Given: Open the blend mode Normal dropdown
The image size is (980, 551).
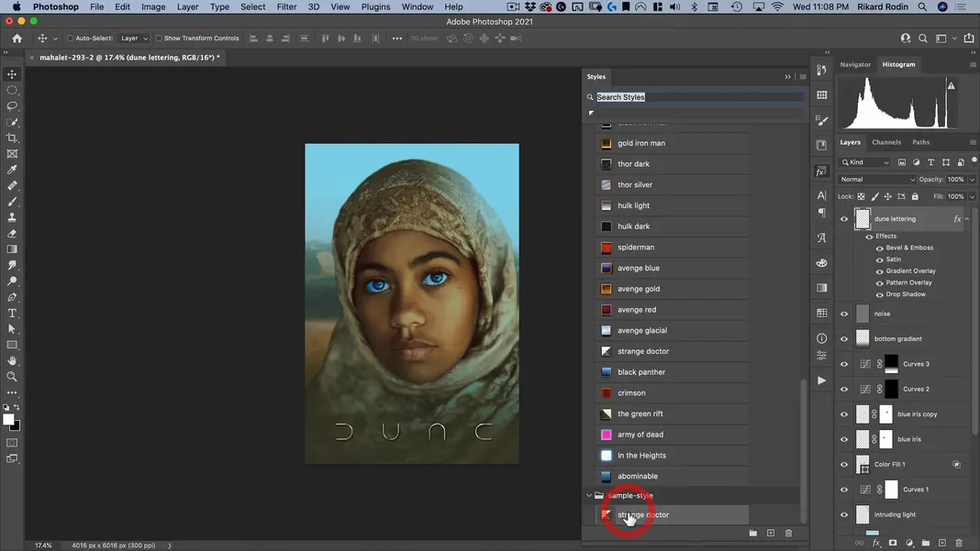Looking at the screenshot, I should (x=877, y=180).
